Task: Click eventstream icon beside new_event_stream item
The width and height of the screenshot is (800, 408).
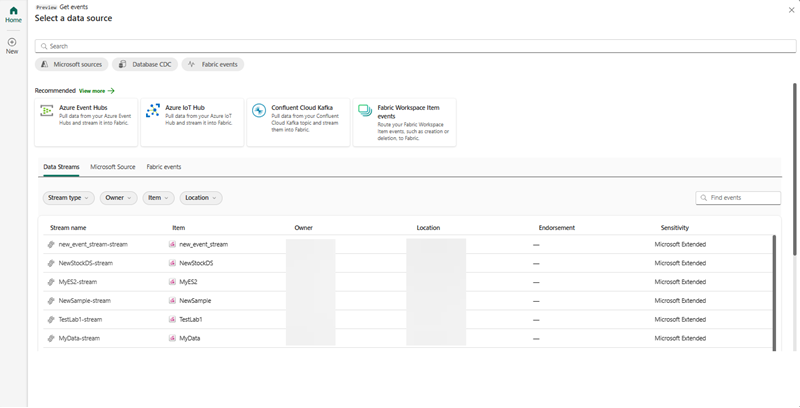Action: point(172,245)
